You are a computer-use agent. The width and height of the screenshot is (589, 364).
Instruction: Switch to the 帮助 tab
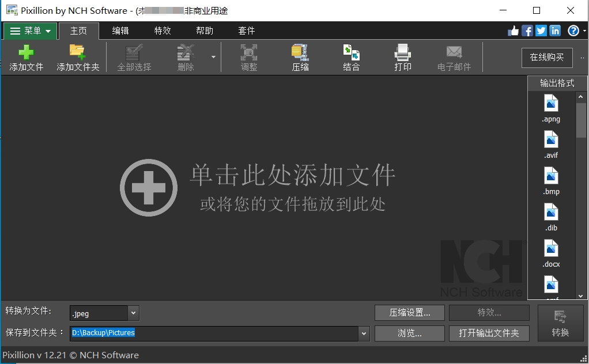click(x=205, y=31)
